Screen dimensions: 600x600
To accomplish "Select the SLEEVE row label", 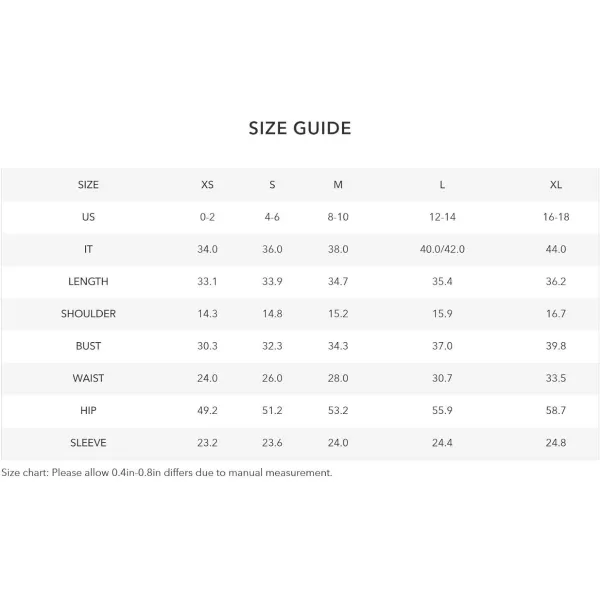I will point(88,443).
